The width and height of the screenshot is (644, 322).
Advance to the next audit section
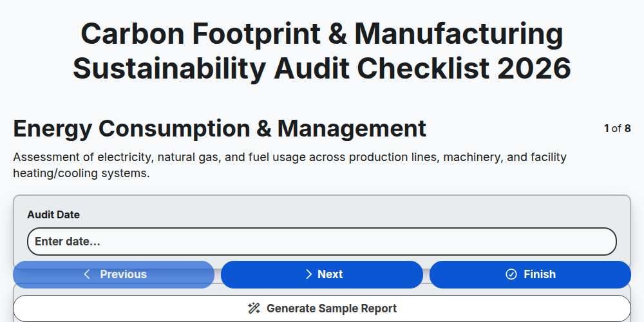tap(322, 274)
